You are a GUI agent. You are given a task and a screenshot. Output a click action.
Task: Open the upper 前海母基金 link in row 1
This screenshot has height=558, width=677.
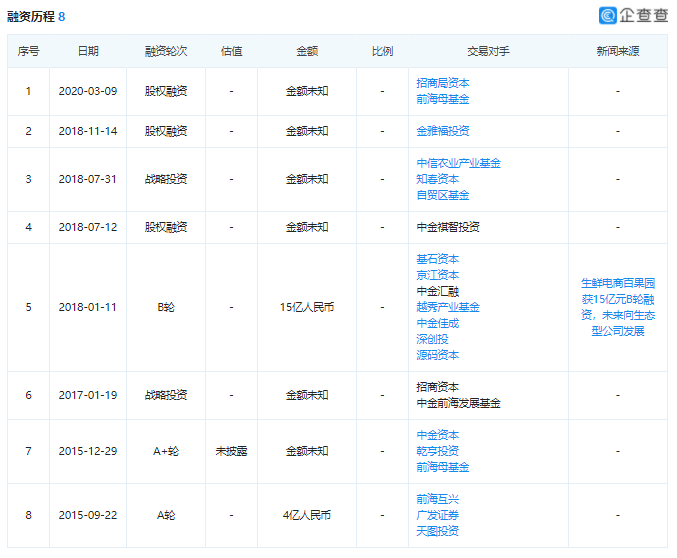[443, 99]
